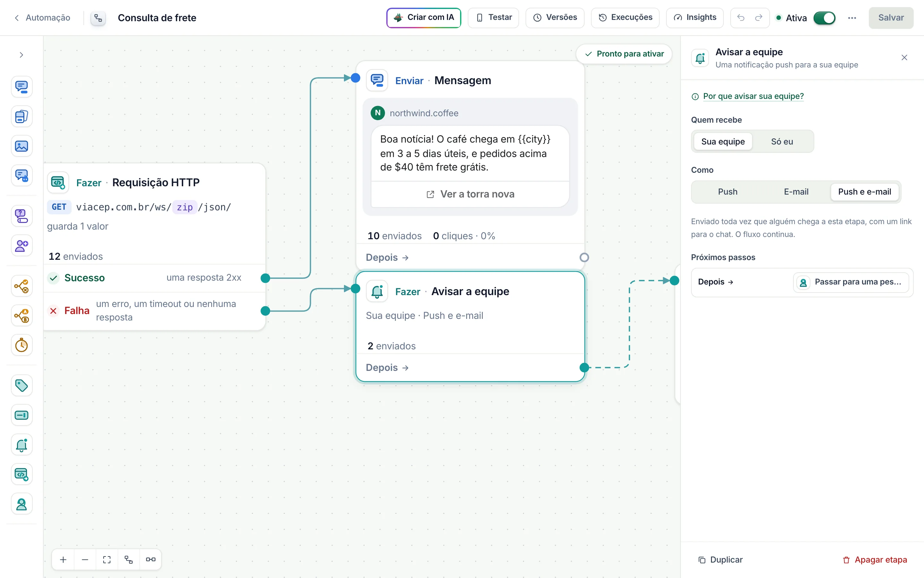Duplicate this step
Screen dimensions: 924x578
tap(720, 560)
